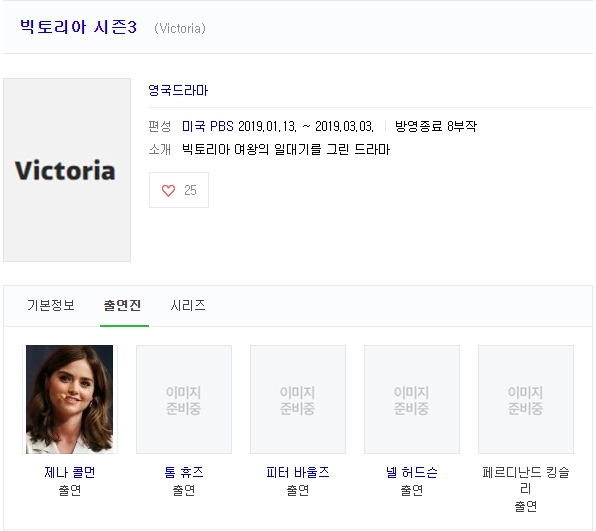Switch to the 시리즈 tab
The width and height of the screenshot is (596, 531).
188,305
